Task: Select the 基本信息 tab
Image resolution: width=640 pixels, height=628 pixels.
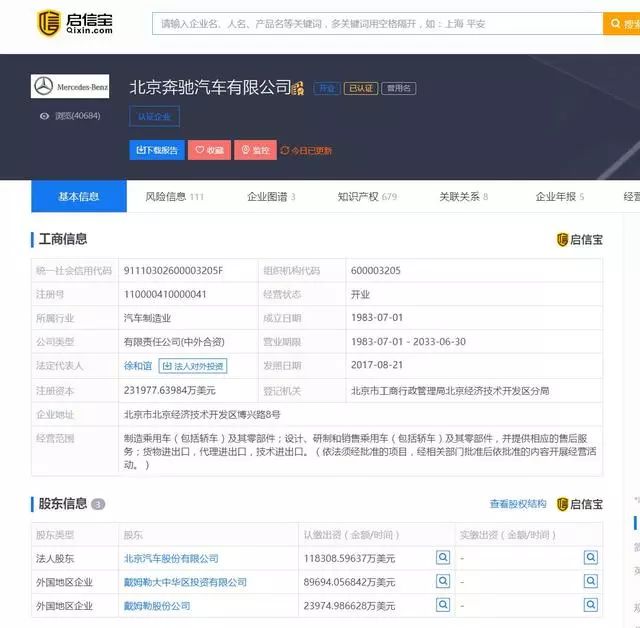Action: [x=79, y=196]
